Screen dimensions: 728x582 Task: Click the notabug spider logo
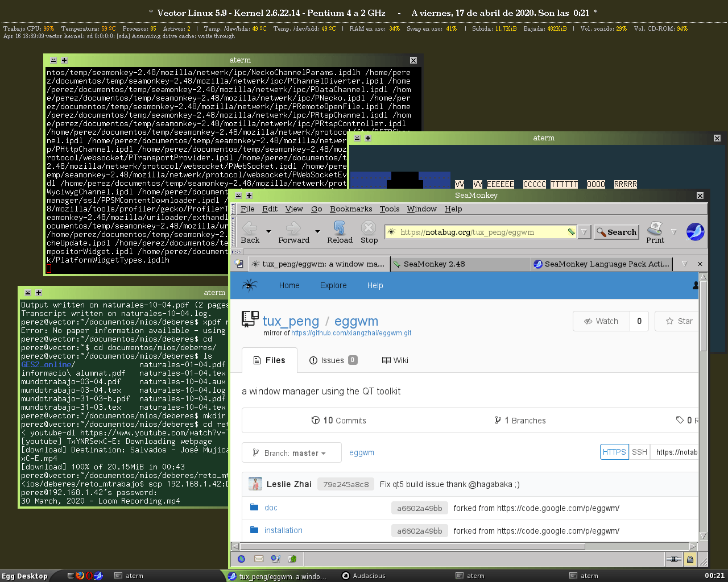coord(249,285)
